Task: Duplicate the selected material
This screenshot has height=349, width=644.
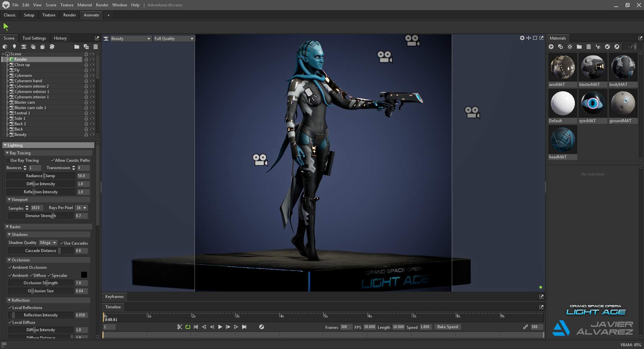Action: coord(560,47)
